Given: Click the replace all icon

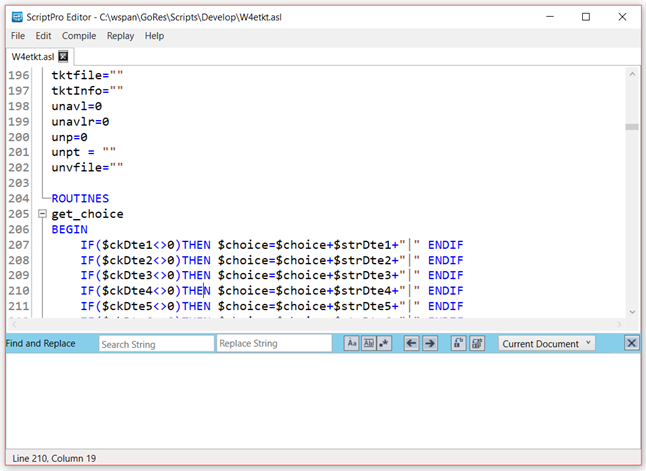Looking at the screenshot, I should coord(477,343).
